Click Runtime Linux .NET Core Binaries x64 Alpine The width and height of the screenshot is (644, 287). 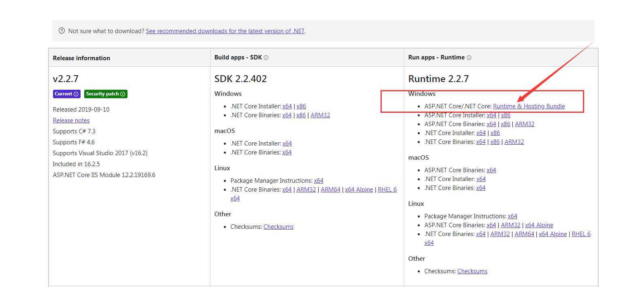point(553,234)
